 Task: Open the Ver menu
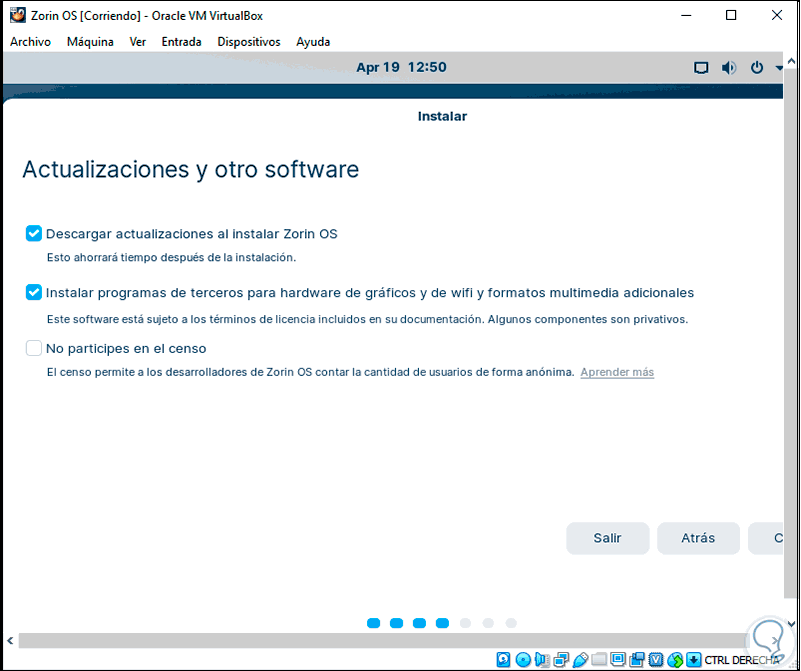pos(137,42)
